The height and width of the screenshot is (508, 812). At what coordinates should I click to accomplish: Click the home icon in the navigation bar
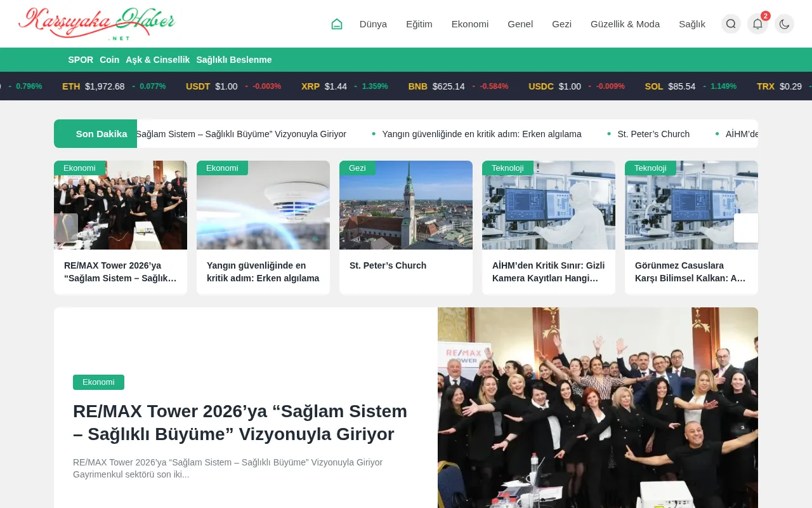pyautogui.click(x=336, y=23)
